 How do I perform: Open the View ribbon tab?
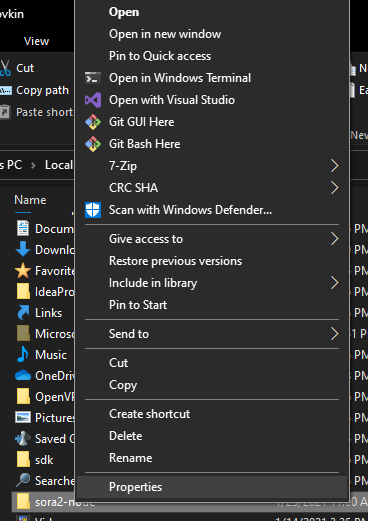[x=36, y=41]
